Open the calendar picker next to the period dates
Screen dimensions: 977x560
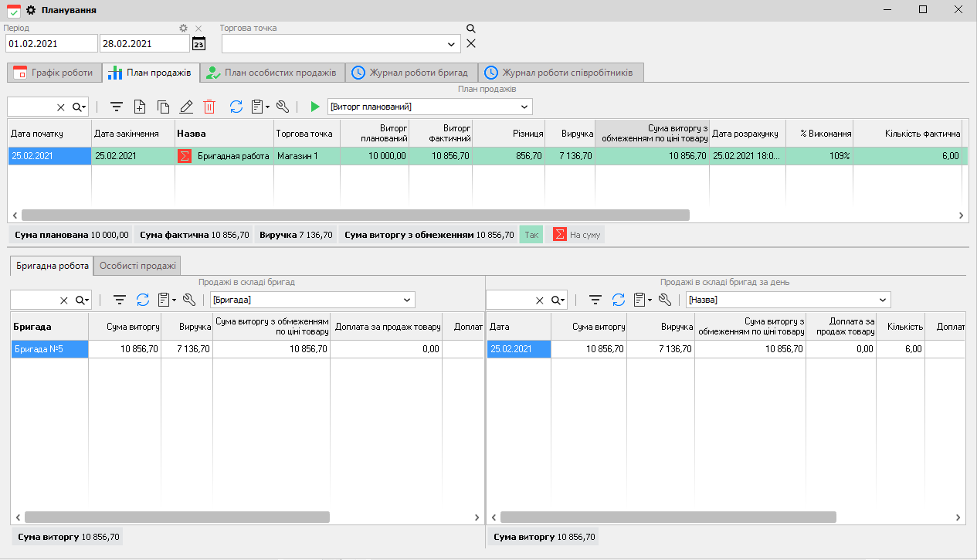point(198,44)
